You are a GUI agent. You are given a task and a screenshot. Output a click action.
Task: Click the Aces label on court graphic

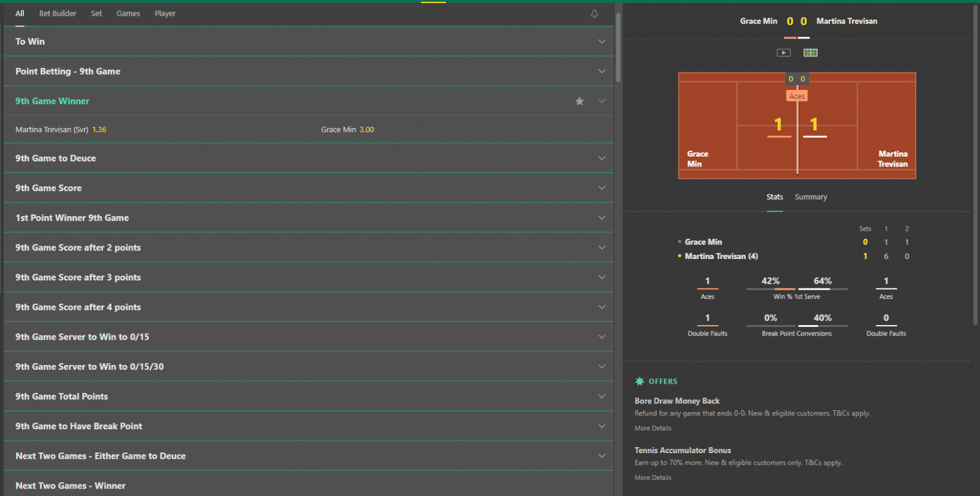(x=797, y=96)
